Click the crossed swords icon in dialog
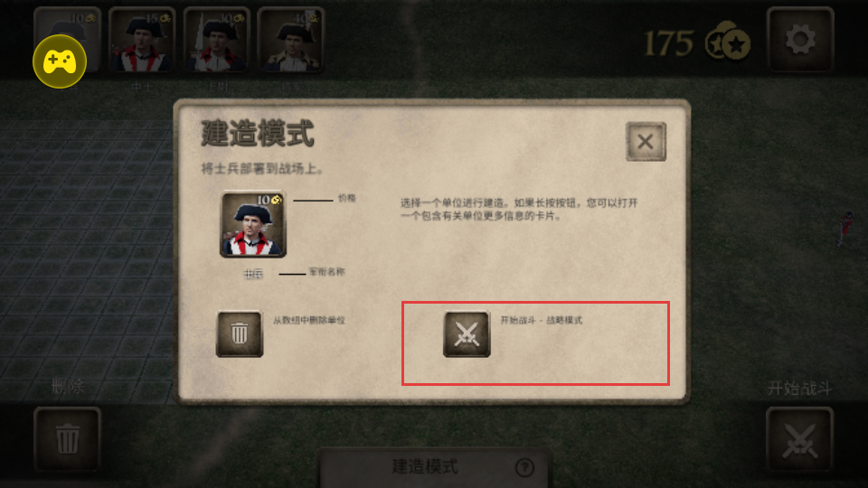 point(467,333)
